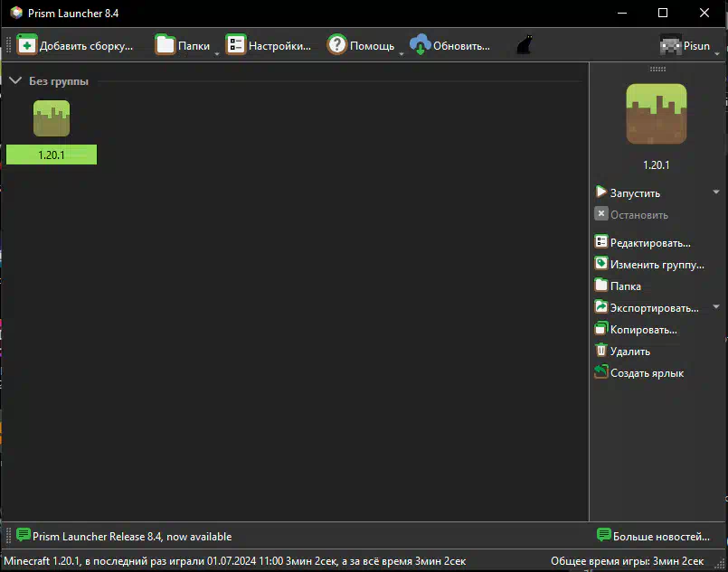
Task: Click the side panel grip handle at the top
Action: click(x=657, y=69)
